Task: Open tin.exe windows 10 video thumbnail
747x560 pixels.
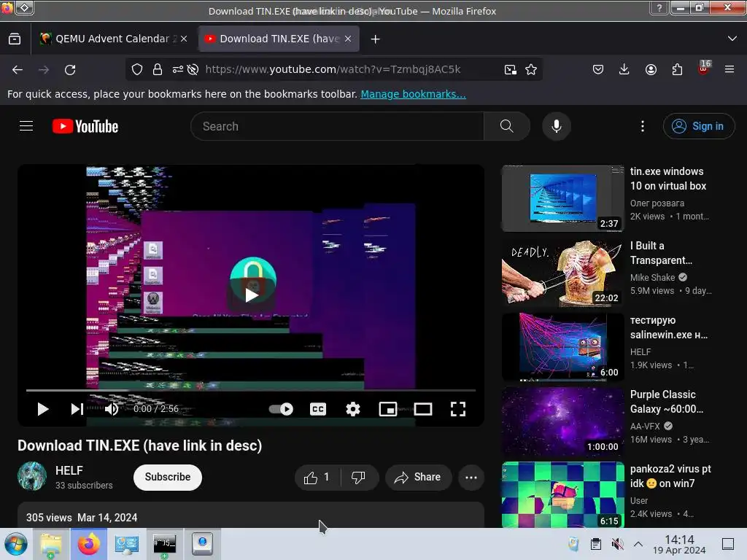Action: pos(562,198)
